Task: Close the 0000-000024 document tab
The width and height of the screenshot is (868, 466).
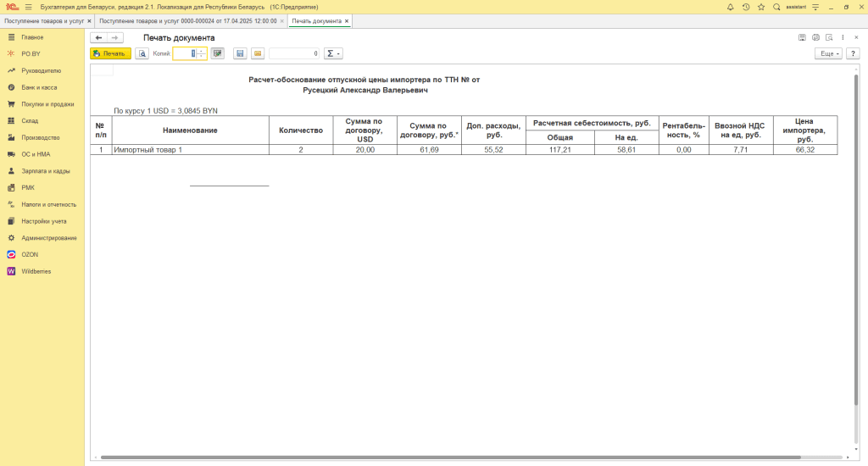Action: [x=281, y=21]
